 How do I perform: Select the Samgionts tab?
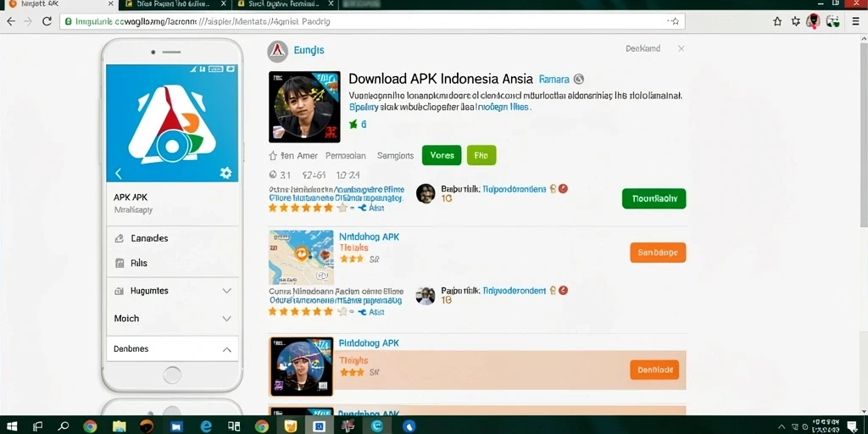pyautogui.click(x=395, y=156)
